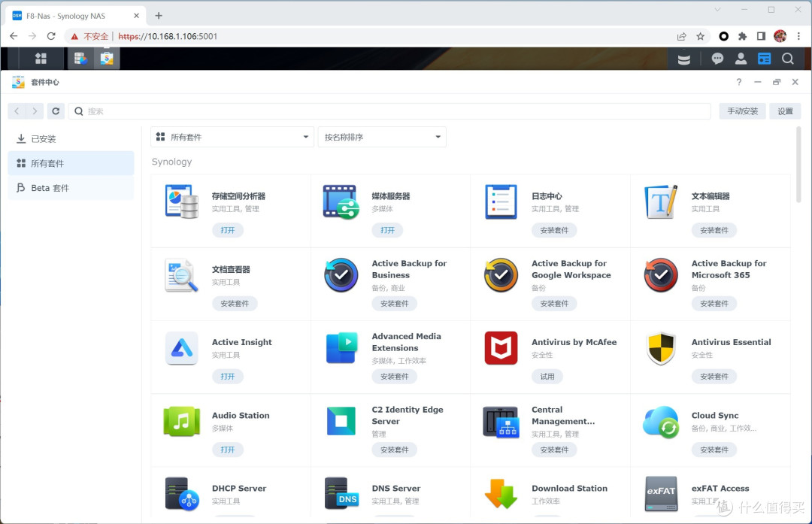Click the Download Station package icon
The width and height of the screenshot is (812, 524).
point(501,493)
